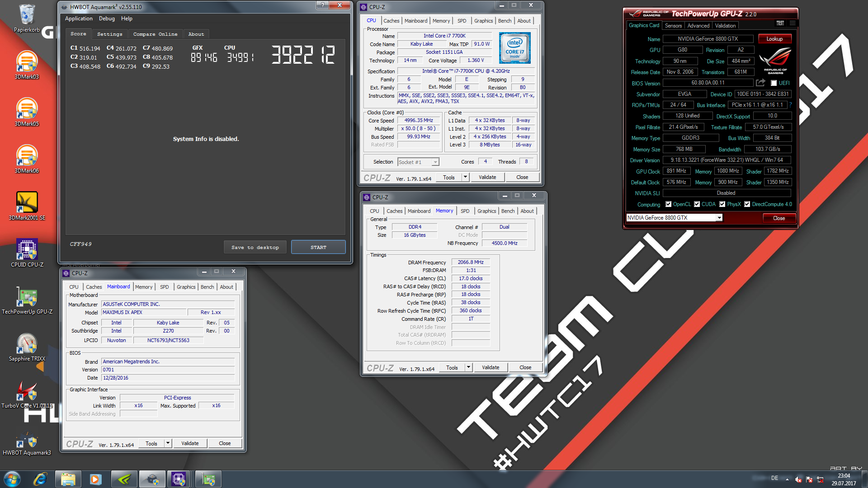Open the Sensors tab in GPU-Z
This screenshot has width=868, height=488.
673,26
